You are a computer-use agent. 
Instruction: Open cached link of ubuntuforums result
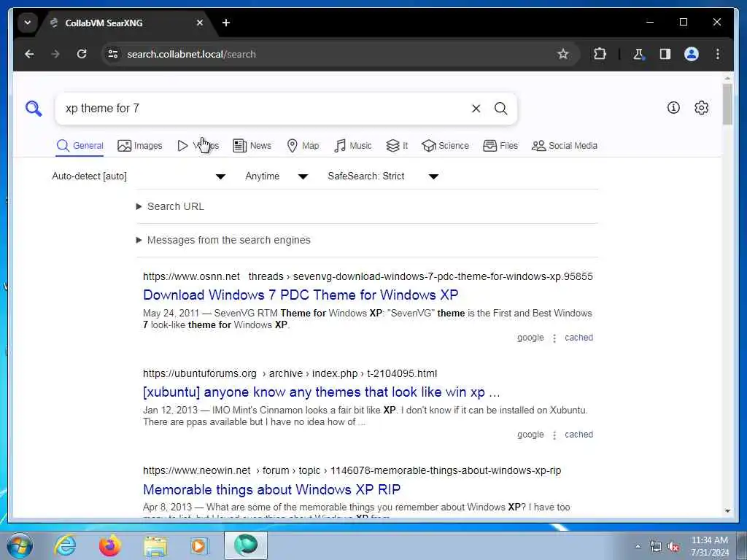click(x=578, y=435)
